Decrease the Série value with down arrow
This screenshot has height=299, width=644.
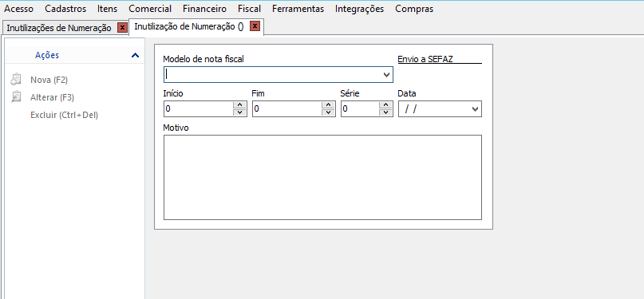(x=385, y=112)
